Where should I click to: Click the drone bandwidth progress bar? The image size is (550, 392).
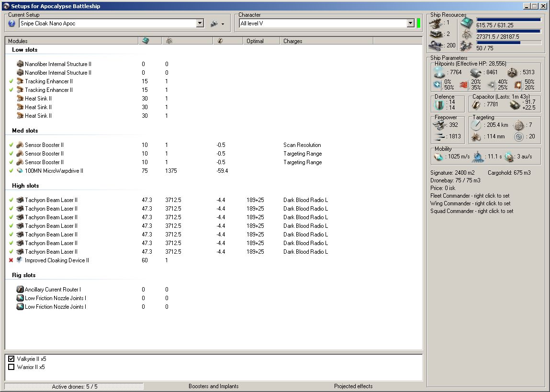[x=509, y=43]
